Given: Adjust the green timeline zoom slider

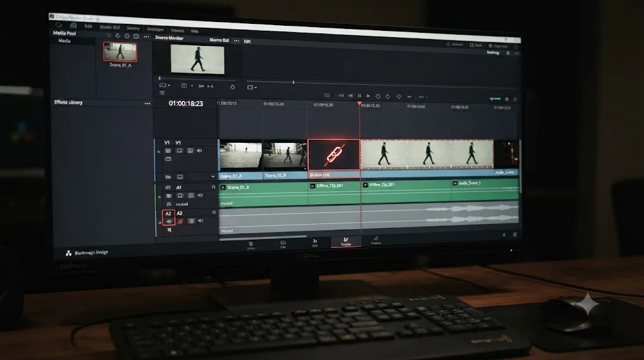Looking at the screenshot, I should click(x=495, y=99).
